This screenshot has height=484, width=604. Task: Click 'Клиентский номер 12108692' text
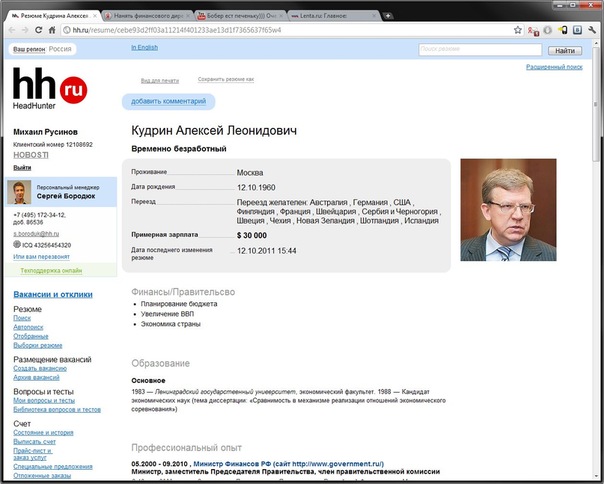point(53,145)
